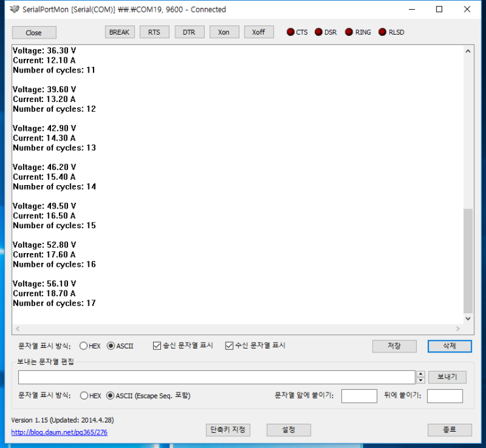
Task: Click the 종료 exit button
Action: coord(450,430)
